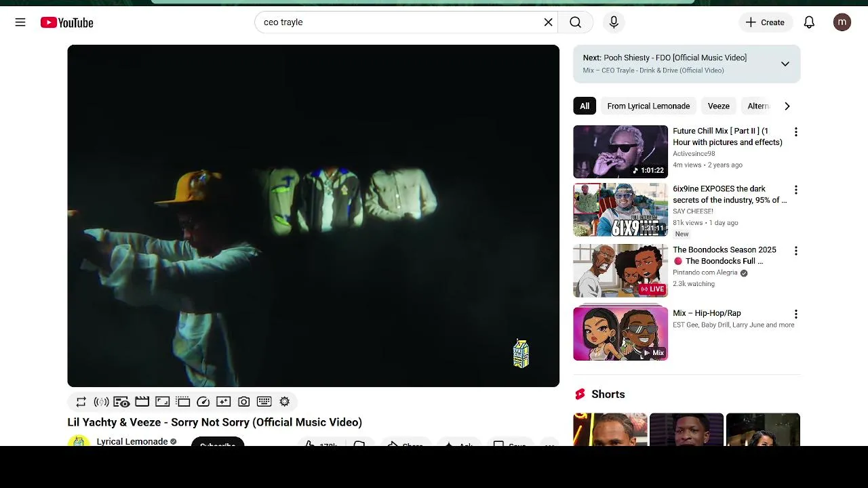Viewport: 868px width, 488px height.
Task: Click the Lyrical Lemonade carton watermark
Action: [x=521, y=354]
